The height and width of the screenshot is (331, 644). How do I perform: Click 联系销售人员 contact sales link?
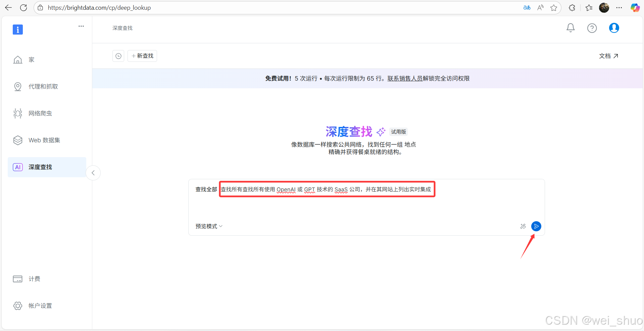tap(405, 79)
